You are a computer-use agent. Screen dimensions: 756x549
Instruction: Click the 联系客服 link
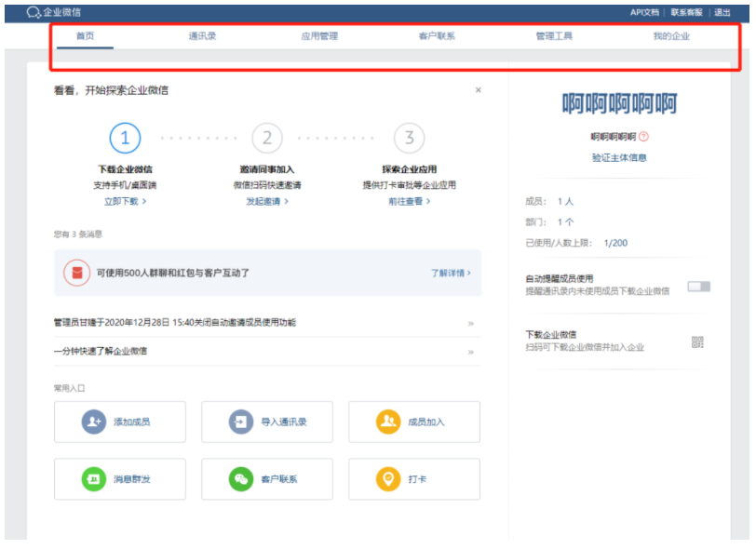coord(686,12)
